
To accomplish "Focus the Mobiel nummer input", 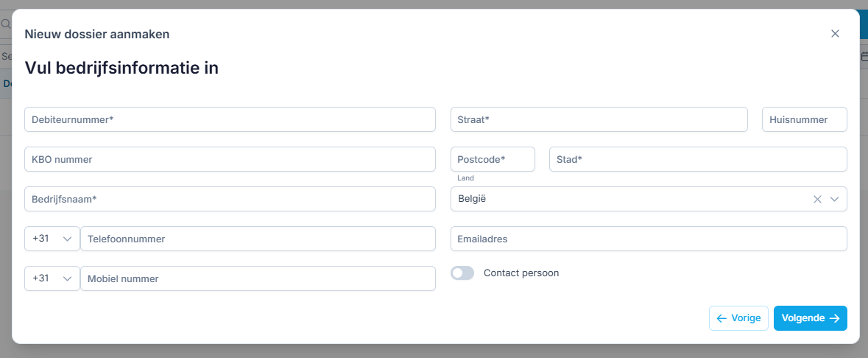I will [x=258, y=278].
